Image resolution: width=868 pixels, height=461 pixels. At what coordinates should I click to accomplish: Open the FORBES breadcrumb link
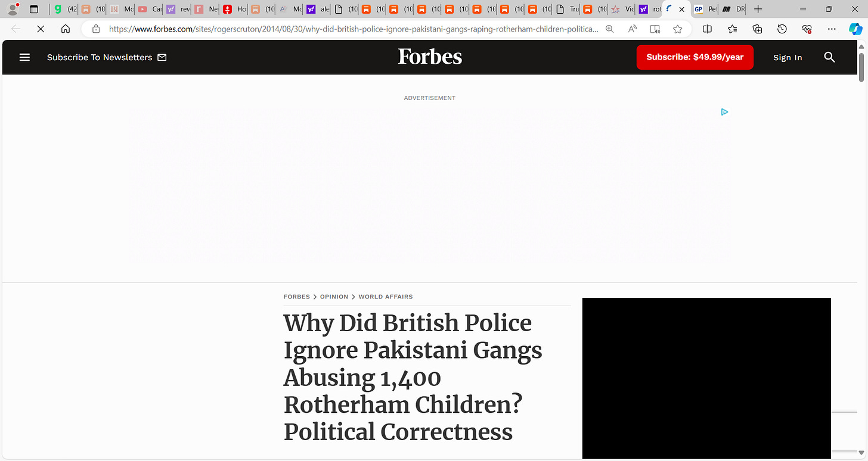point(297,297)
